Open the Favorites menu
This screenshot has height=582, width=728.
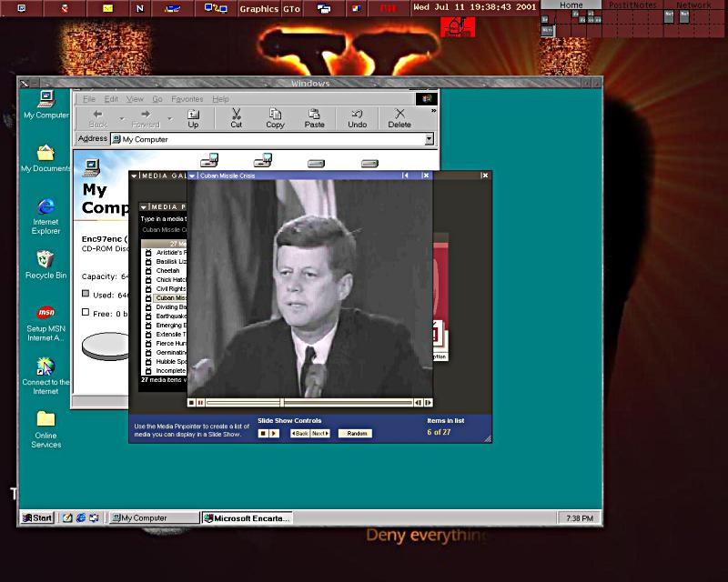pyautogui.click(x=187, y=99)
